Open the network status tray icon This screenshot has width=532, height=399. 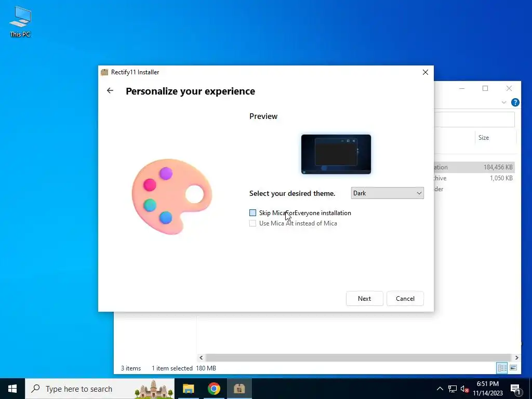(453, 389)
